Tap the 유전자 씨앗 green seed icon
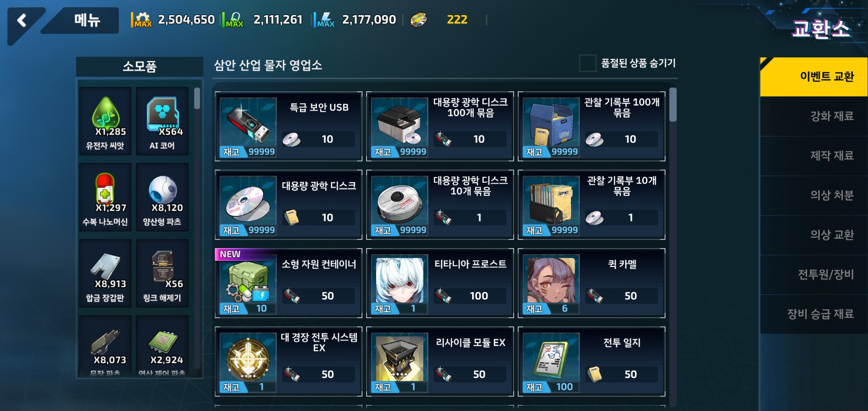 [x=105, y=113]
